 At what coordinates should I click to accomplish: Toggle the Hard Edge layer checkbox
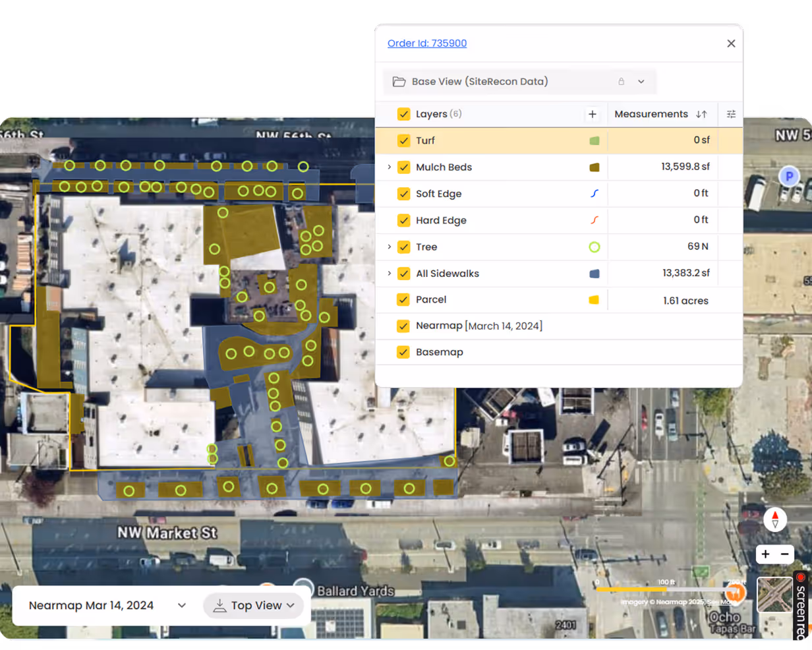403,220
